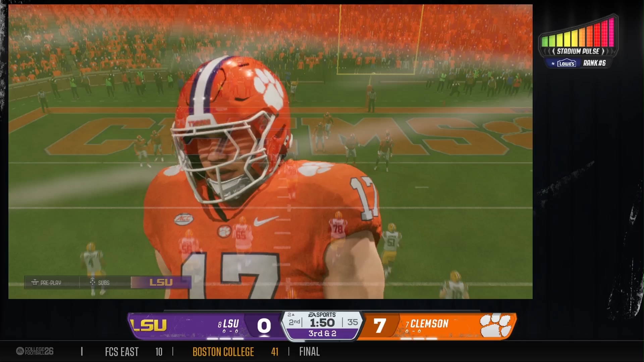Click the 3rd & 2 down indicator
Viewport: 644px width, 362px height.
click(x=322, y=334)
